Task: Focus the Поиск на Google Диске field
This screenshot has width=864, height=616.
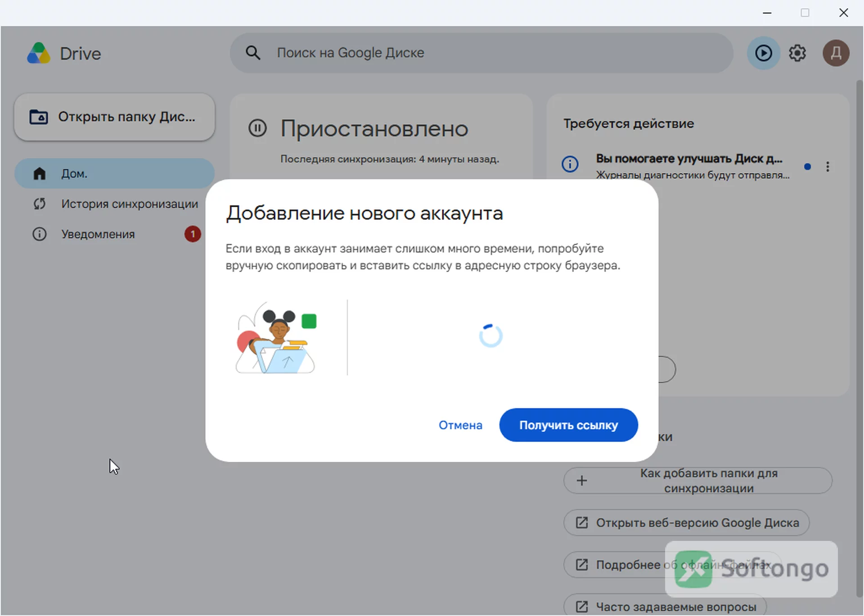Action: coord(481,53)
